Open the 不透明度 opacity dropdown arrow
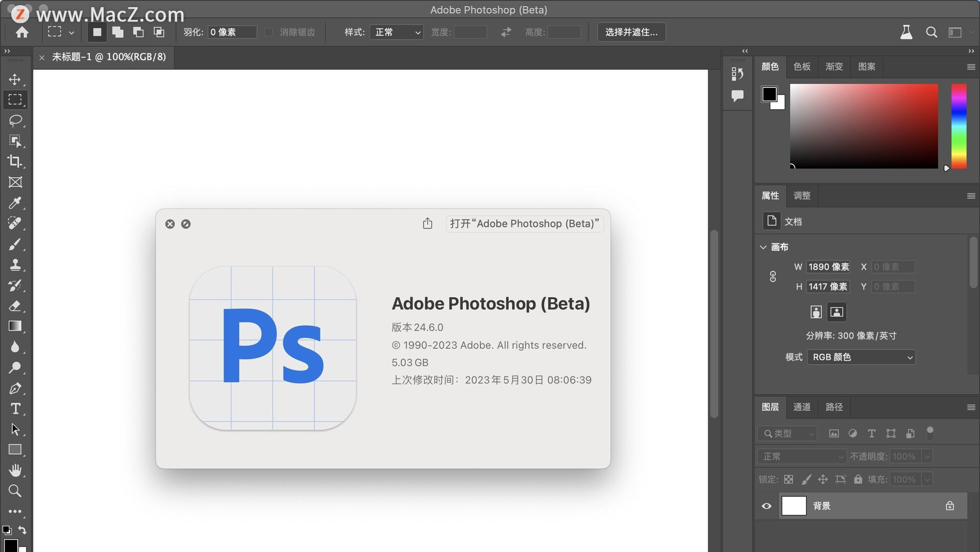The width and height of the screenshot is (980, 552). [x=927, y=457]
